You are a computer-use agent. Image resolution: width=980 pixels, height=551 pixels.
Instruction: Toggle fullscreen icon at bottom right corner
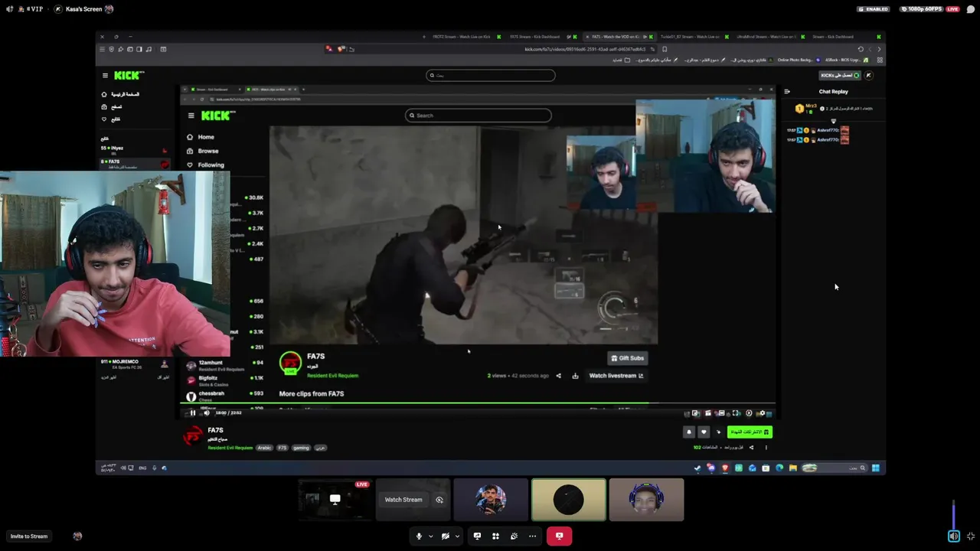971,536
